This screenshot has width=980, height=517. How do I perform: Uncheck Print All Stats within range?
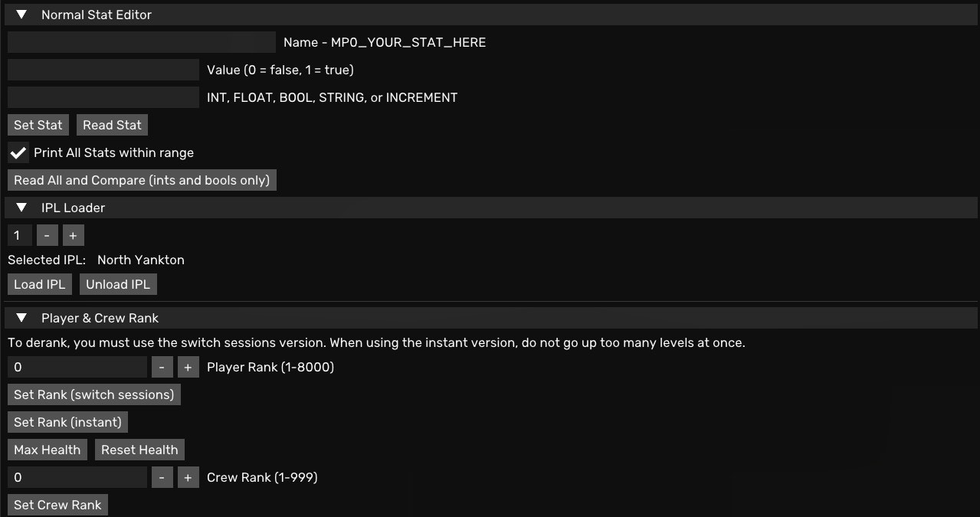tap(18, 152)
